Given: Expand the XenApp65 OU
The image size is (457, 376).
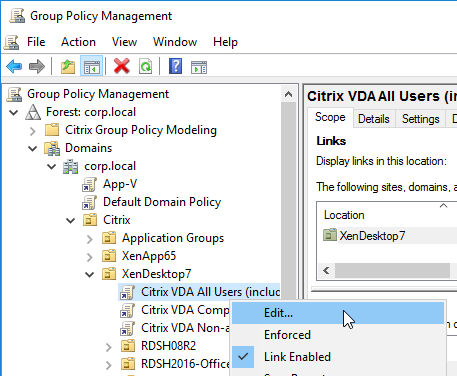Looking at the screenshot, I should click(x=89, y=257).
